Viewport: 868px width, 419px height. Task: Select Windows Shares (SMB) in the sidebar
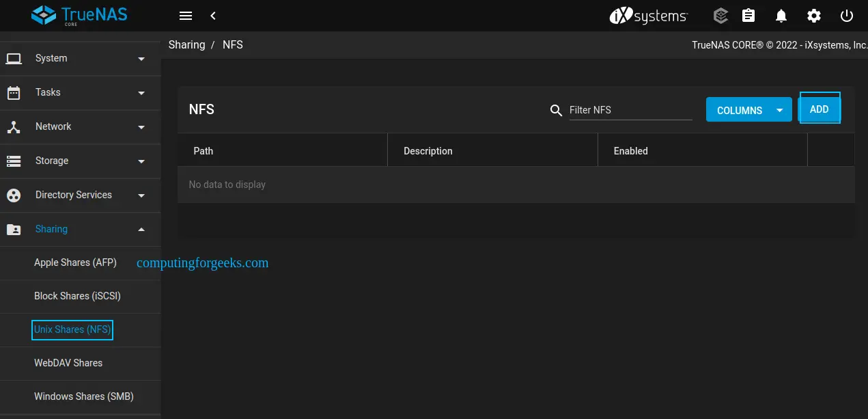coord(83,396)
